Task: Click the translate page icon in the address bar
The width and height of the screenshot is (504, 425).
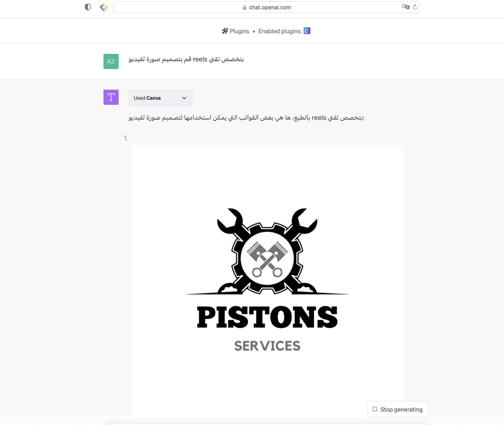Action: [406, 7]
